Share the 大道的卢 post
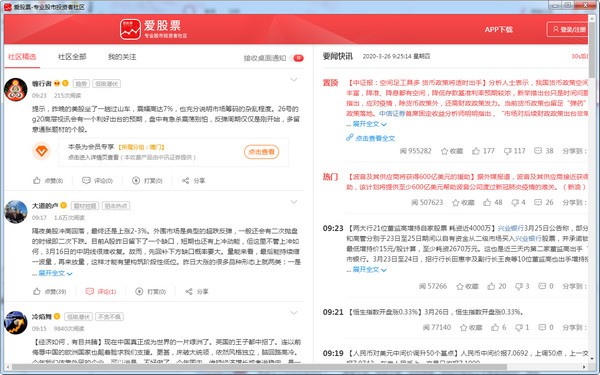 [x=197, y=292]
